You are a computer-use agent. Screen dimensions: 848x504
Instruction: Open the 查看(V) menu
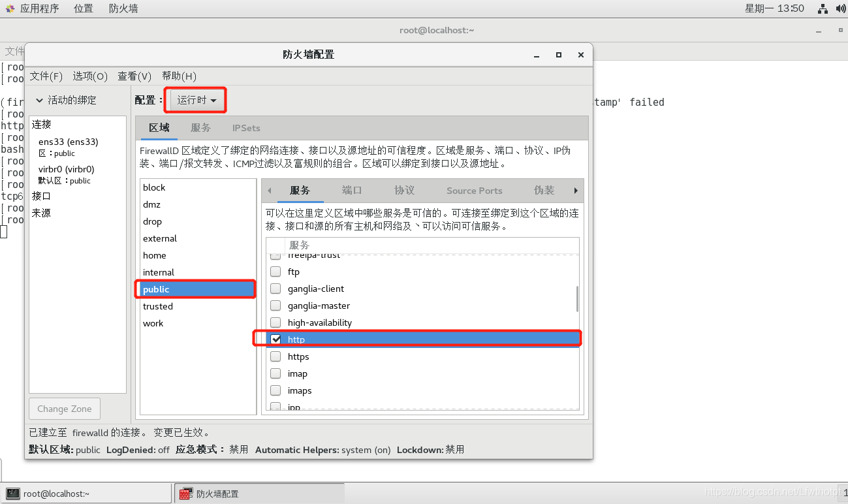pyautogui.click(x=134, y=76)
